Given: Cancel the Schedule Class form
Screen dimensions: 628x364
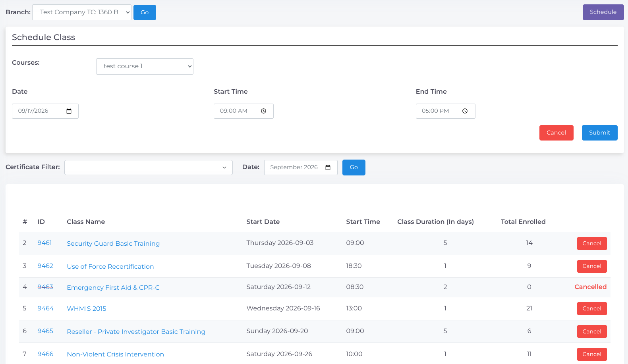Looking at the screenshot, I should [x=556, y=133].
